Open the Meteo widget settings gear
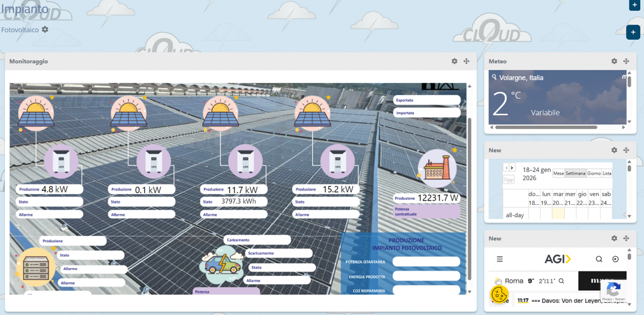This screenshot has width=644, height=315. tap(614, 61)
